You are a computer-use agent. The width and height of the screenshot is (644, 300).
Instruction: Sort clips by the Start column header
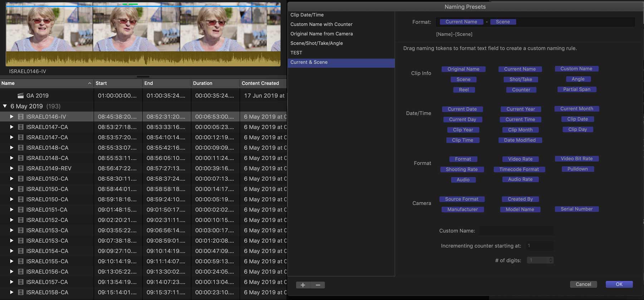pyautogui.click(x=118, y=83)
